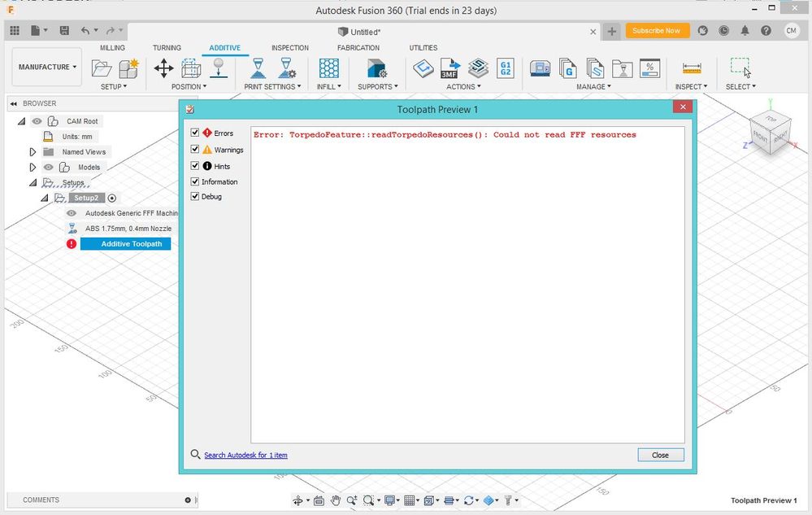Open the data panel grid icon
Image resolution: width=812 pixels, height=515 pixels.
15,31
